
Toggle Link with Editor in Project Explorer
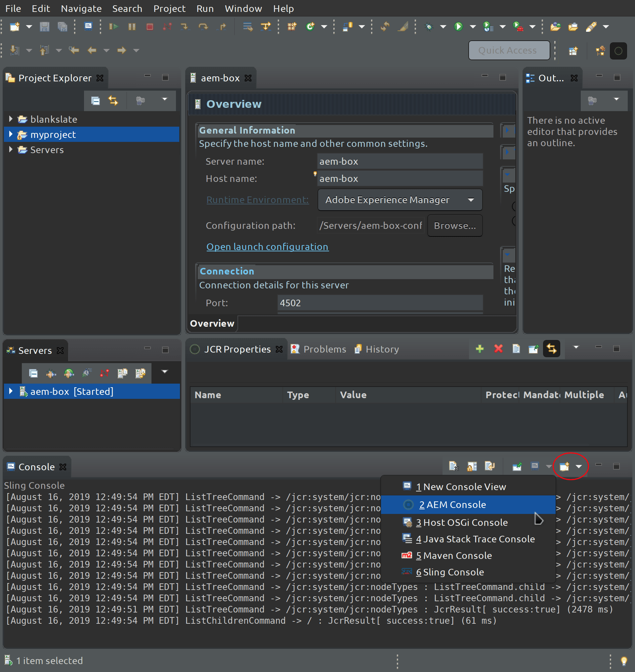[x=113, y=101]
